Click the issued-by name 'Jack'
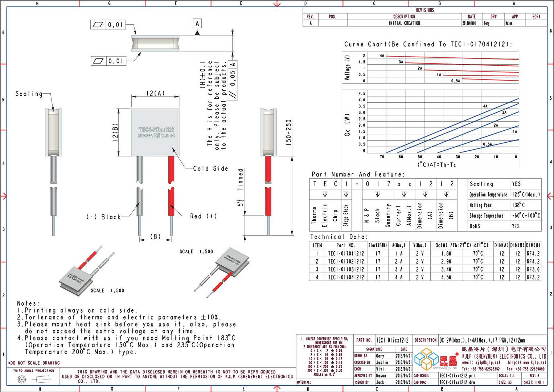Viewport: 554px width, 392px height. pos(380,383)
